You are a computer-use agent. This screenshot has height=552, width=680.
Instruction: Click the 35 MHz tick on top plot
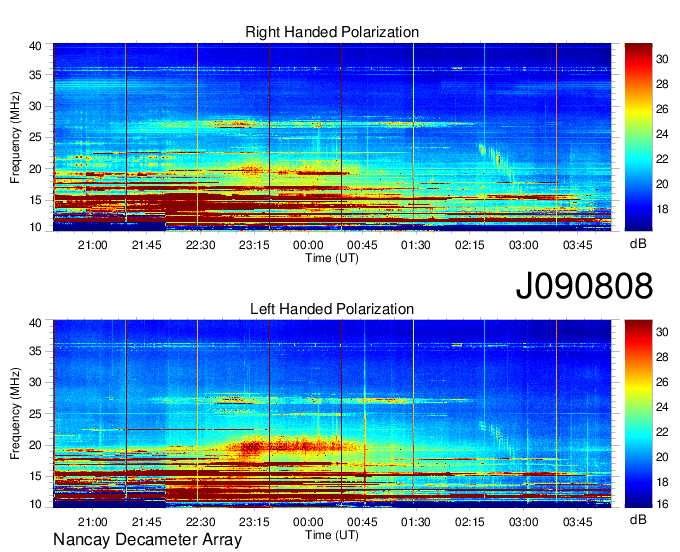click(x=35, y=75)
